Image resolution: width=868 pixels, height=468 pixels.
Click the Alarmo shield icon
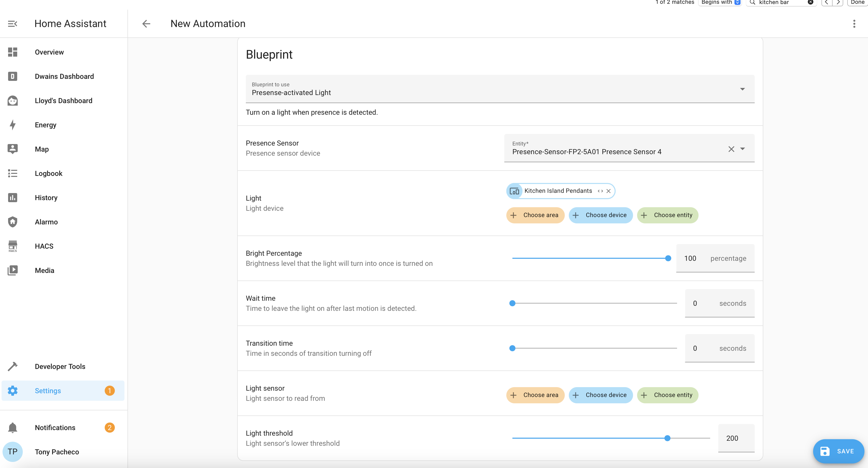tap(12, 222)
